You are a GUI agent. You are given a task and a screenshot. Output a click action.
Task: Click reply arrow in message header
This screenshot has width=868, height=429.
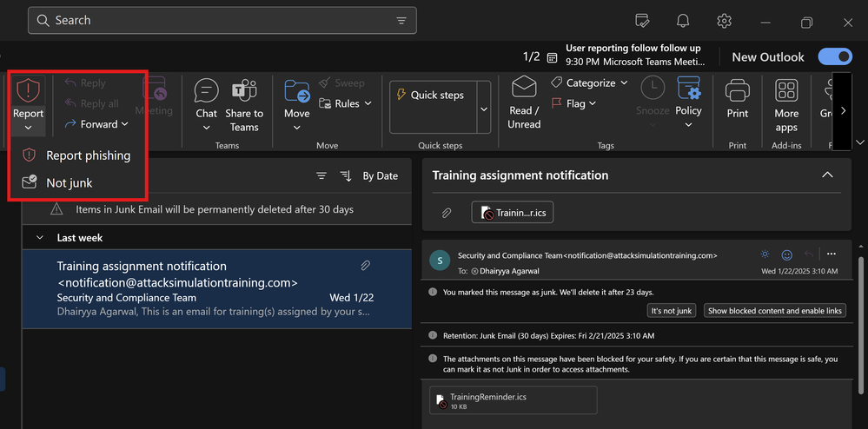(809, 254)
